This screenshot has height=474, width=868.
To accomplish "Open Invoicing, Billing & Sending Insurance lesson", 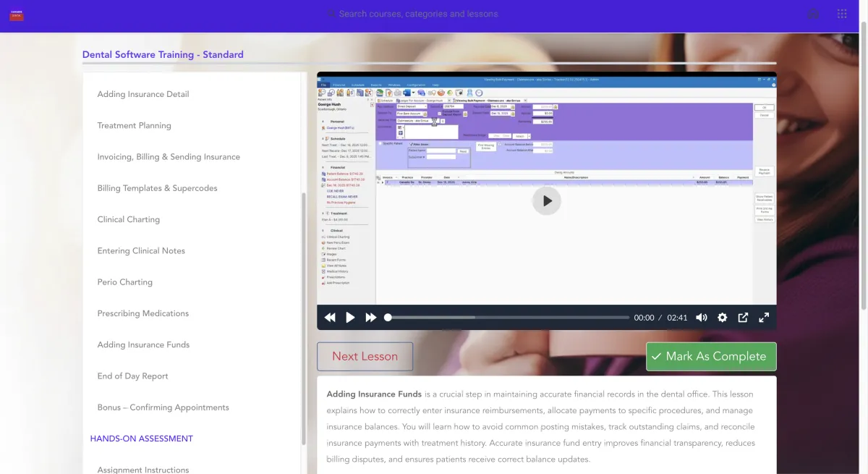I will (x=169, y=156).
